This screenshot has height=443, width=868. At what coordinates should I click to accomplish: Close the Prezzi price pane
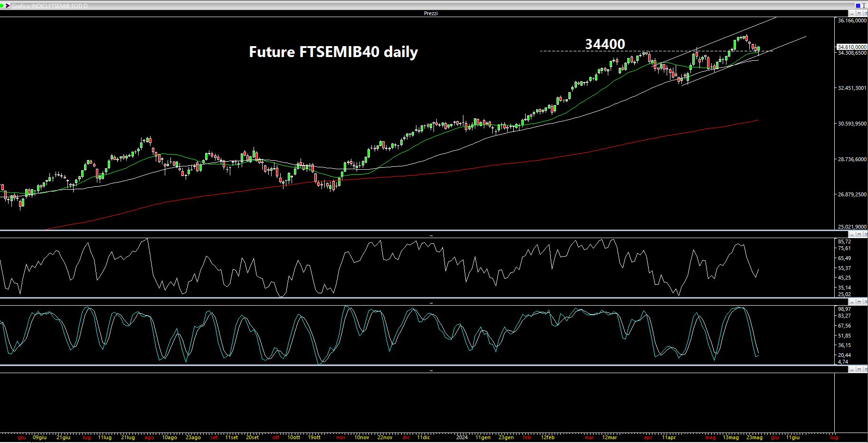coord(865,13)
